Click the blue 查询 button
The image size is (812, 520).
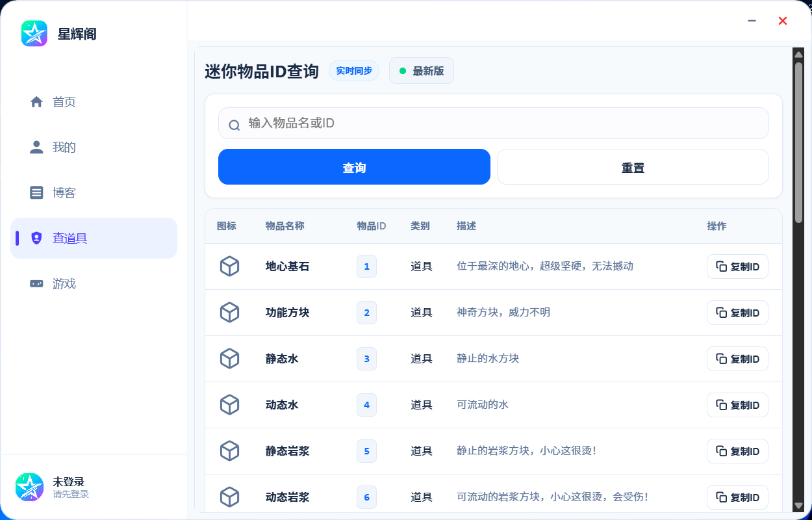[x=354, y=167]
